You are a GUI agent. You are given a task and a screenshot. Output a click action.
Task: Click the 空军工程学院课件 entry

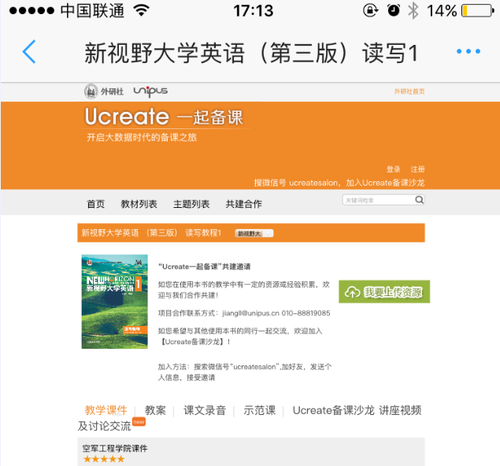[x=115, y=448]
